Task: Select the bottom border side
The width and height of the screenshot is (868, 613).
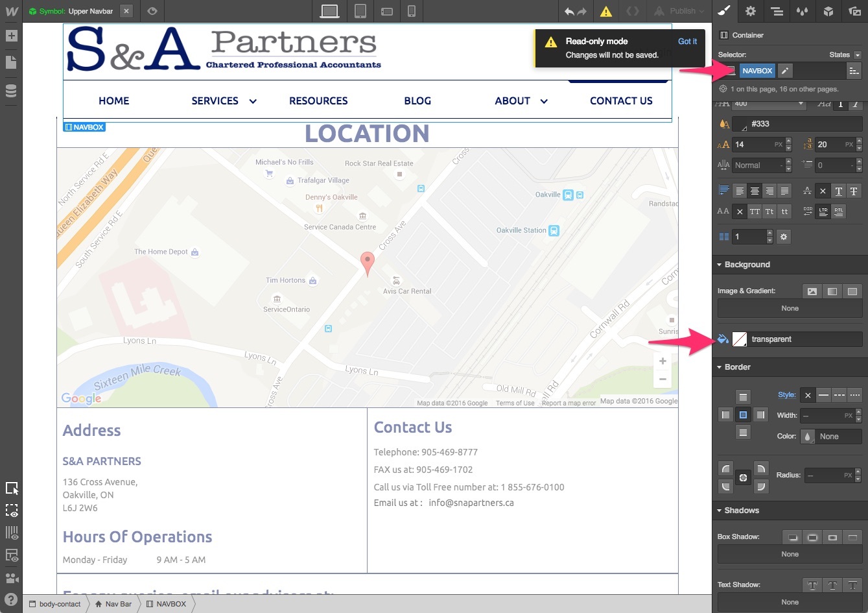Action: point(744,433)
